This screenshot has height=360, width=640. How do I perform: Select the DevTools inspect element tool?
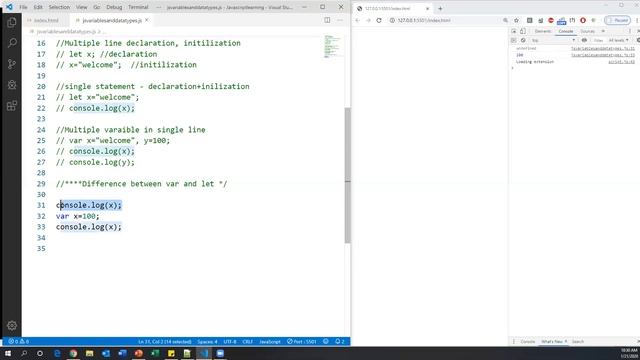pos(514,31)
